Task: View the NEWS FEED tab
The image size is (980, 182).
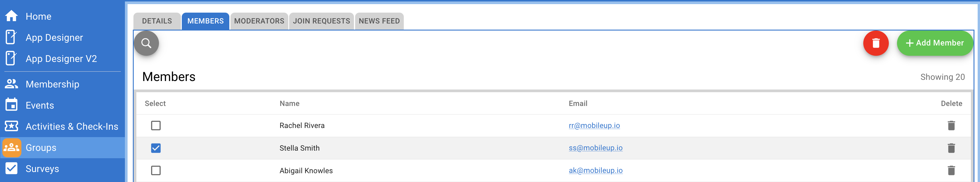Action: (x=379, y=21)
